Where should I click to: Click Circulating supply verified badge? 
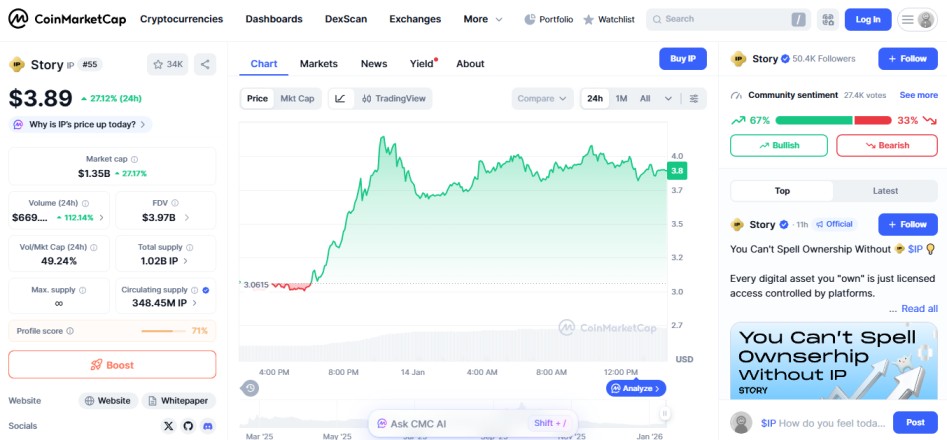point(206,290)
